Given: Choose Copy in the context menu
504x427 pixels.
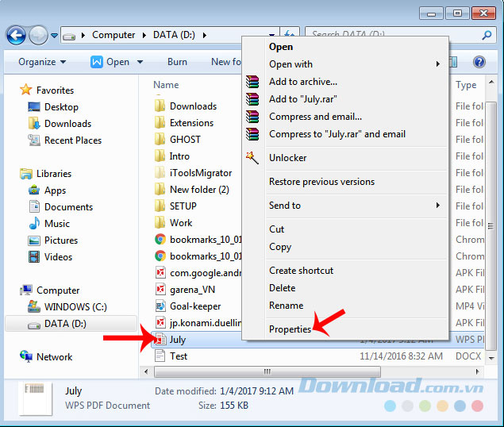Looking at the screenshot, I should pyautogui.click(x=346, y=247).
